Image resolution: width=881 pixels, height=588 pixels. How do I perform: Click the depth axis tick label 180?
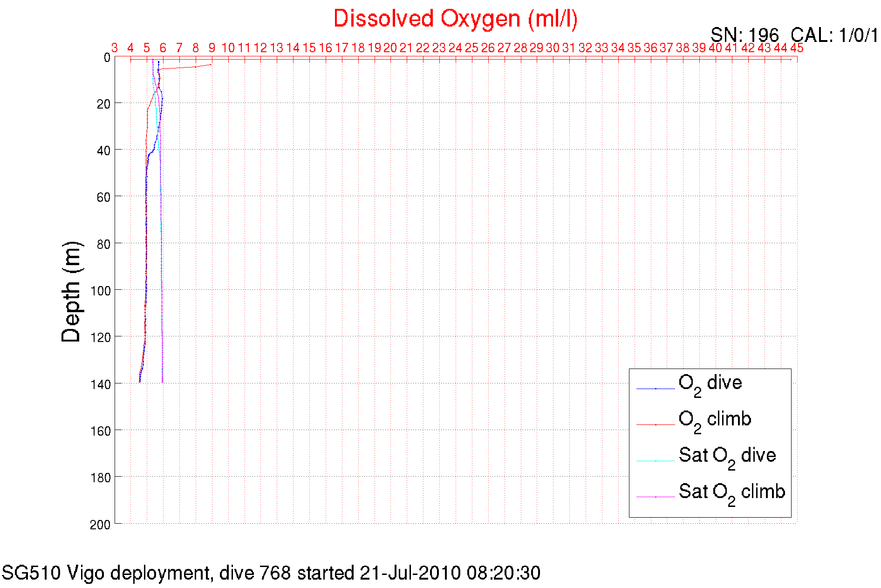pos(101,478)
